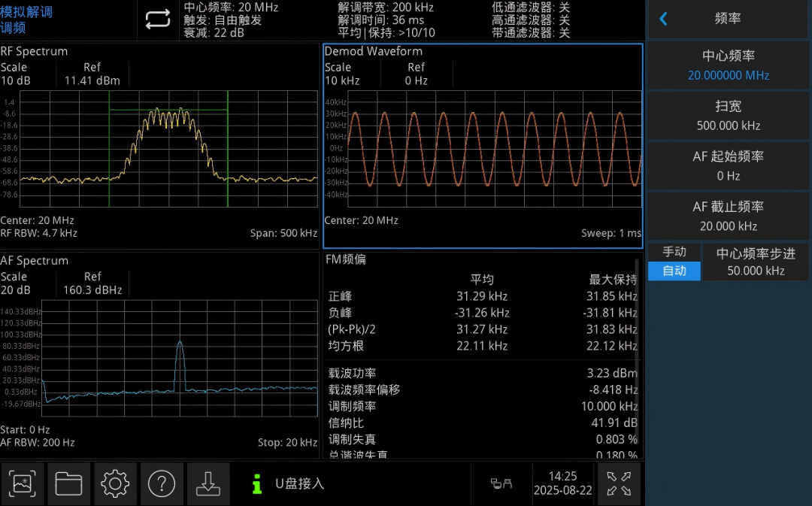Click the network connection status icon
812x506 pixels.
pyautogui.click(x=501, y=483)
